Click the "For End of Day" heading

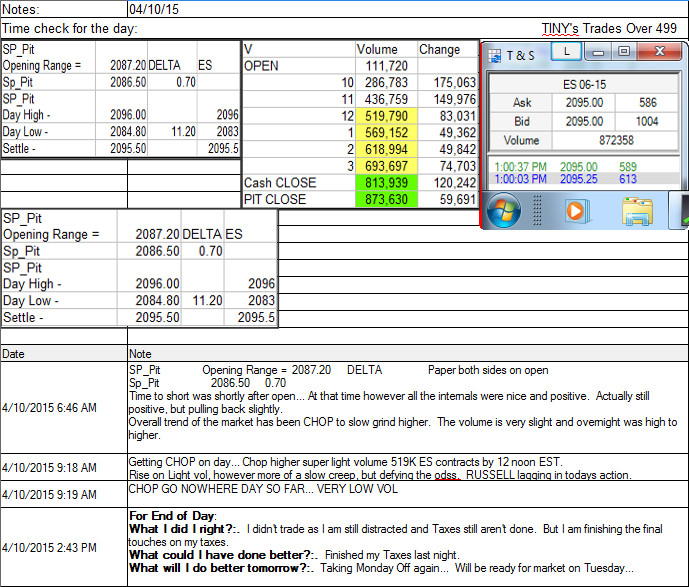pos(172,516)
